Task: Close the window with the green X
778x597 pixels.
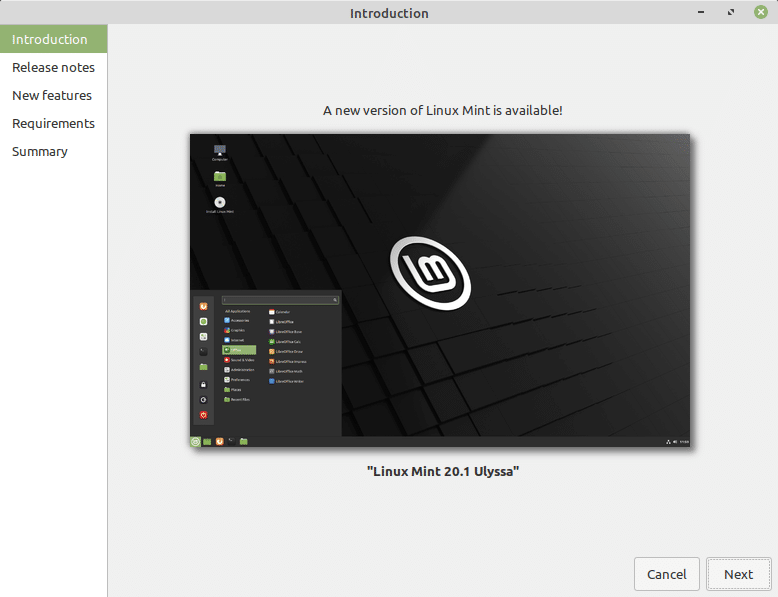Action: point(761,12)
